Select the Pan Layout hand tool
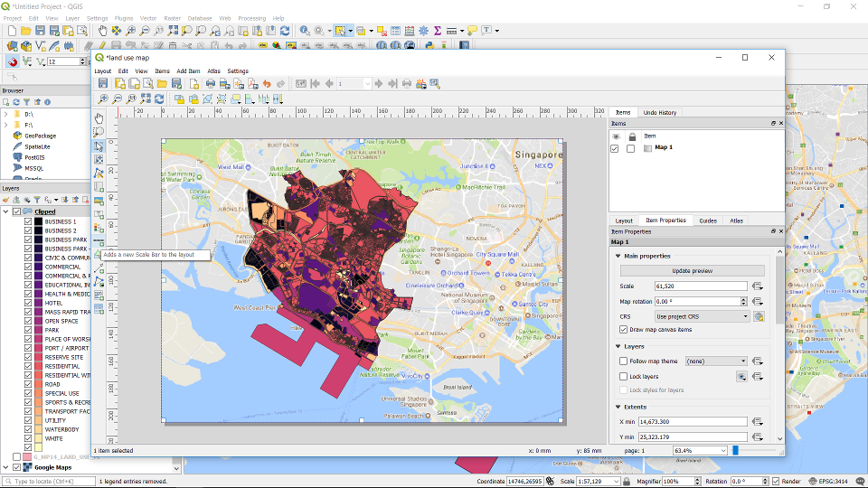 pos(99,117)
